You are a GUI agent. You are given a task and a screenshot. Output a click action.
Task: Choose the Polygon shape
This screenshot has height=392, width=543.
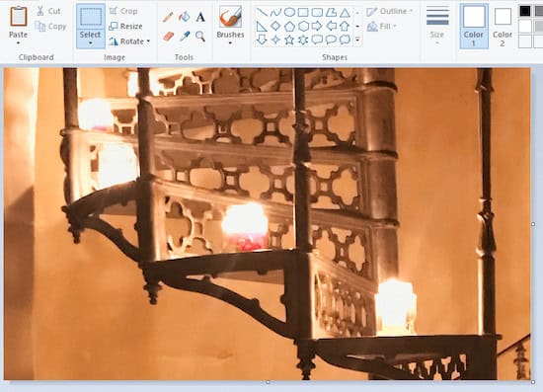point(331,13)
